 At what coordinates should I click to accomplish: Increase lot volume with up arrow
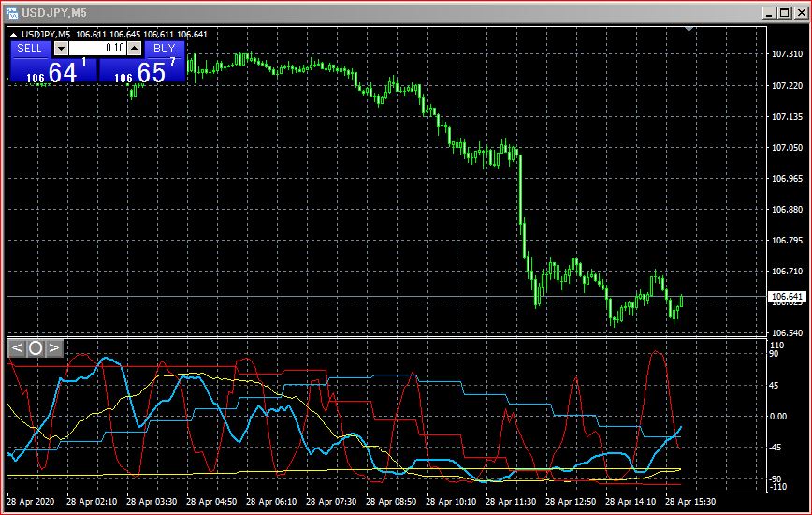(134, 49)
